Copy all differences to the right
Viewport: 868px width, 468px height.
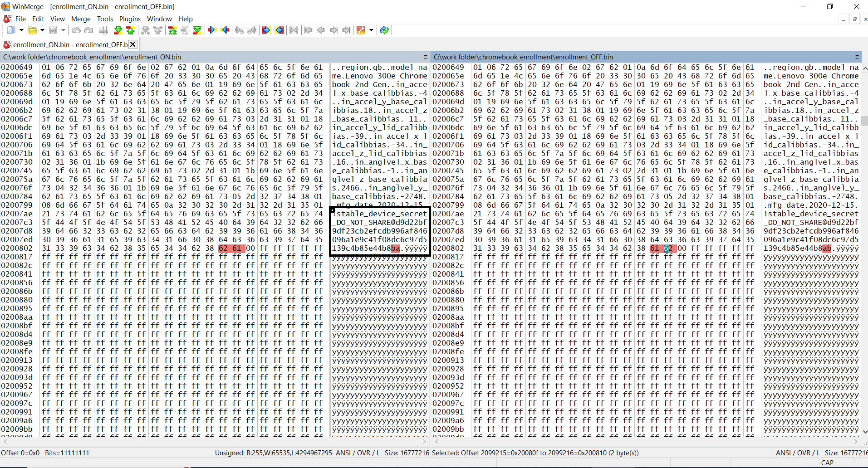pos(267,30)
